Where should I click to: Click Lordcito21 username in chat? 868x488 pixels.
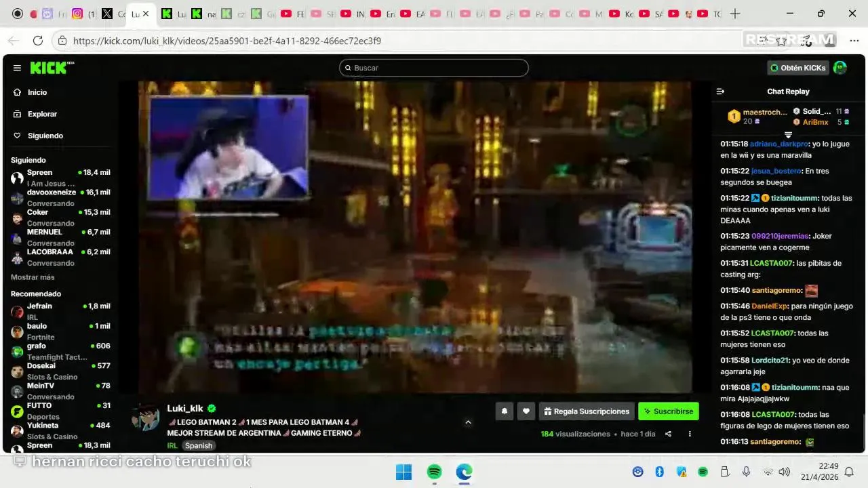(770, 360)
